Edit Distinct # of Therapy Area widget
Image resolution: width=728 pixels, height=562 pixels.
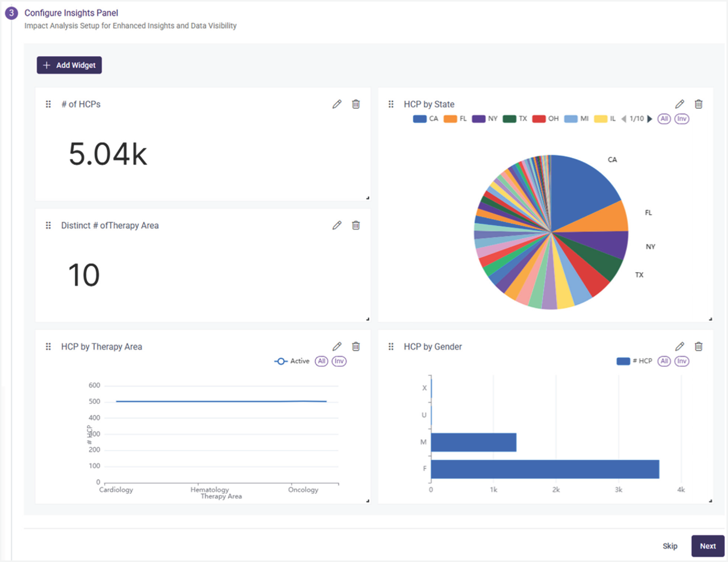(337, 225)
